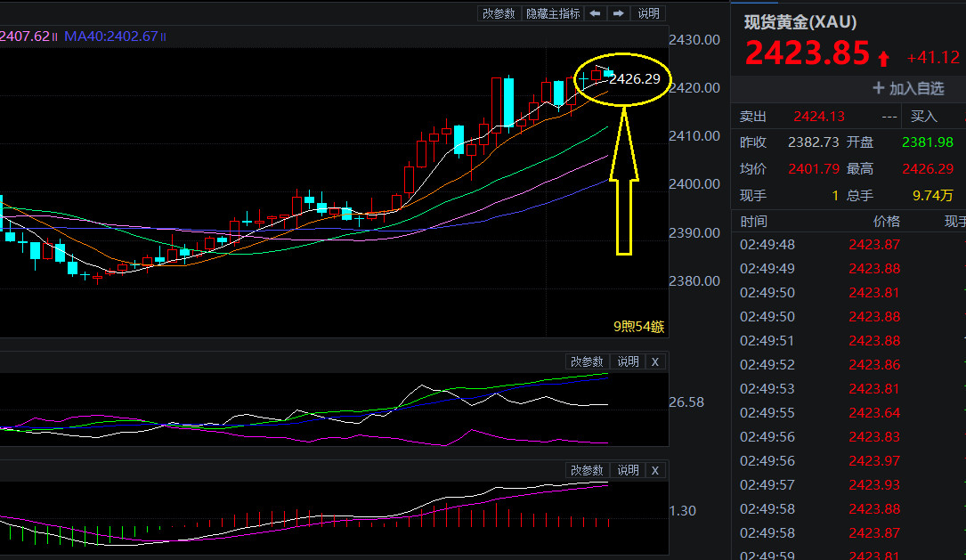
Task: Click the 卖出 sell label
Action: click(x=753, y=117)
